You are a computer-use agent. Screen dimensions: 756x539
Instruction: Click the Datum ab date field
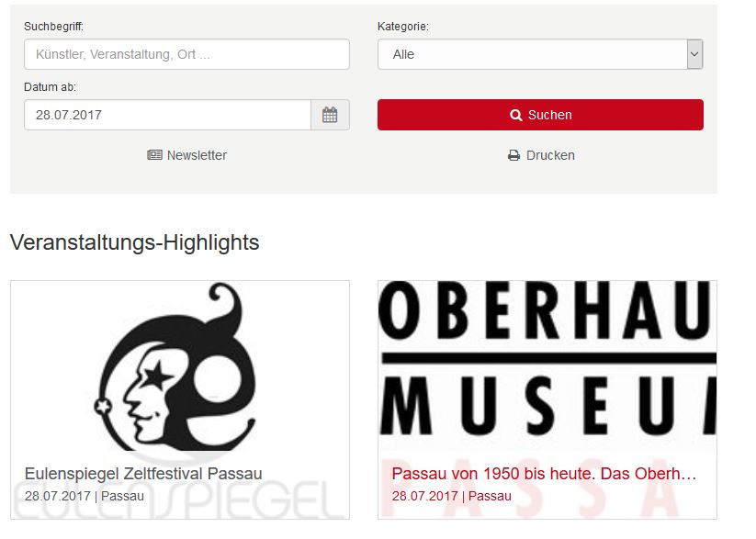click(x=168, y=115)
